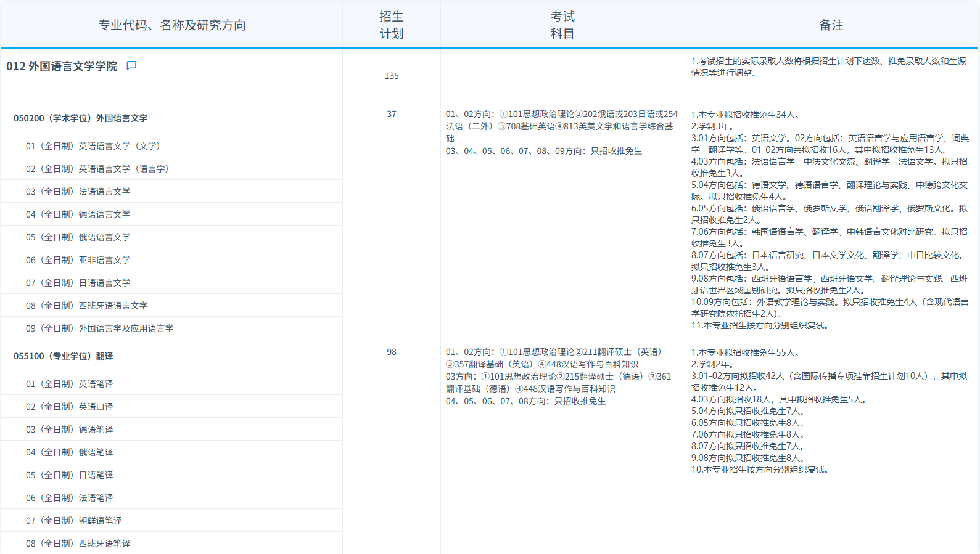Pick direction 07 日语语言文学
This screenshot has height=554, width=980.
click(78, 283)
